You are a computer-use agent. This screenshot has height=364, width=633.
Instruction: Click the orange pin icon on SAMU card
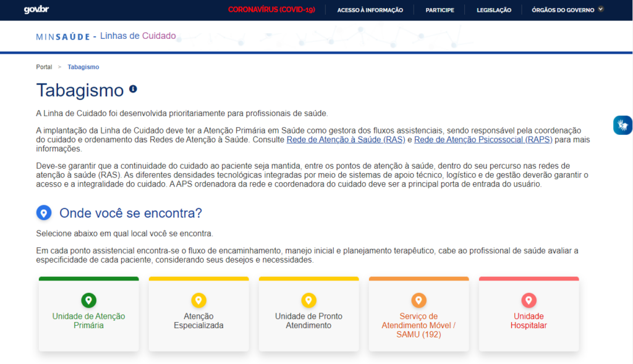click(x=418, y=300)
